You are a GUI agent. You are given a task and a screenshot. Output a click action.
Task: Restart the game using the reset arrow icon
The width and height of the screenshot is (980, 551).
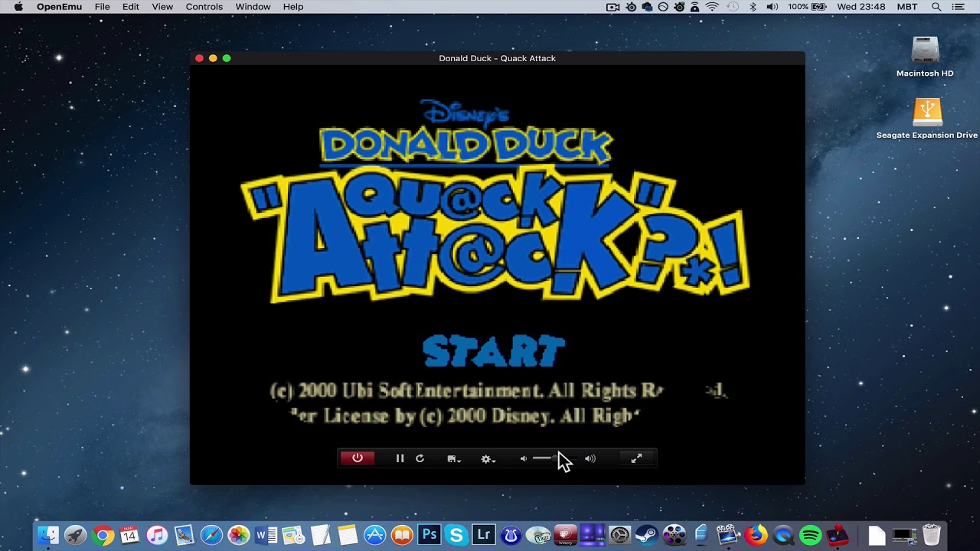(420, 458)
